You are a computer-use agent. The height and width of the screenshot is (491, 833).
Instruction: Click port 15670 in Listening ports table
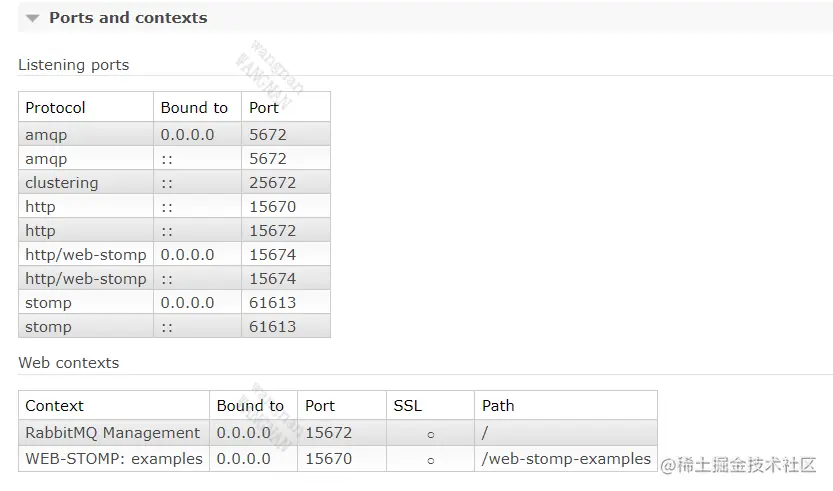coord(286,206)
